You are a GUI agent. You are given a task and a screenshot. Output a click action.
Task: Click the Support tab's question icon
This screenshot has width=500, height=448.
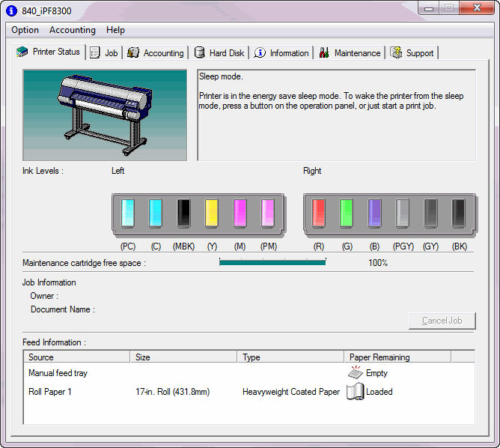396,52
